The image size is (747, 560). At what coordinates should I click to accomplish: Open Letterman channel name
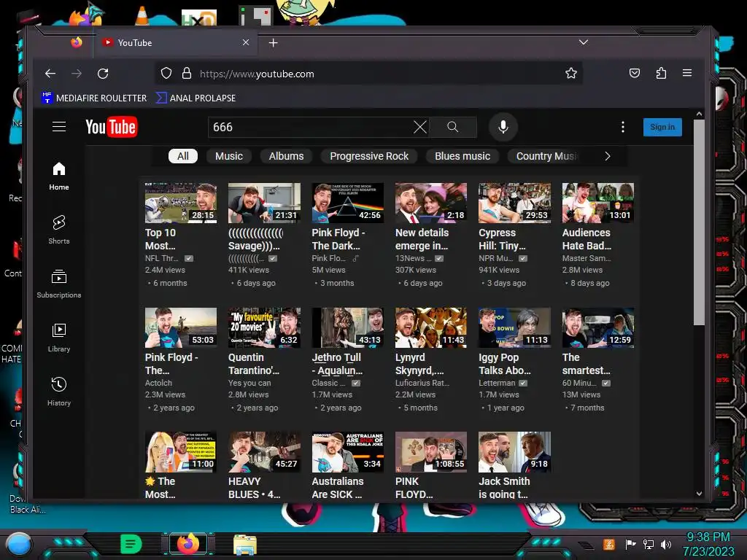pyautogui.click(x=497, y=383)
